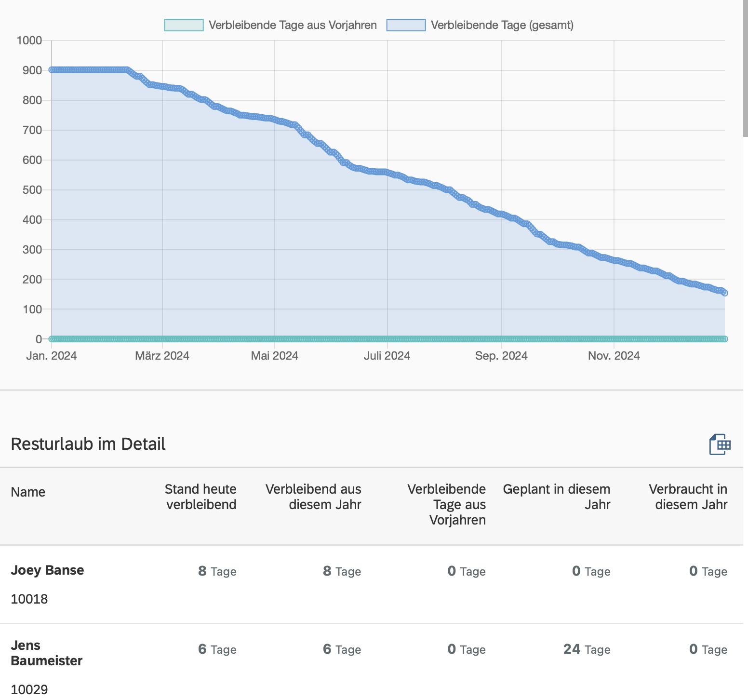The image size is (748, 700).
Task: Click the export to spreadsheet icon
Action: pos(720,444)
